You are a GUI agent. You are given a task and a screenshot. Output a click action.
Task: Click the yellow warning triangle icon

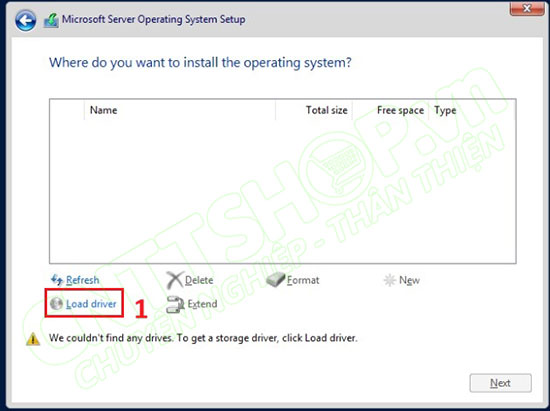click(33, 339)
